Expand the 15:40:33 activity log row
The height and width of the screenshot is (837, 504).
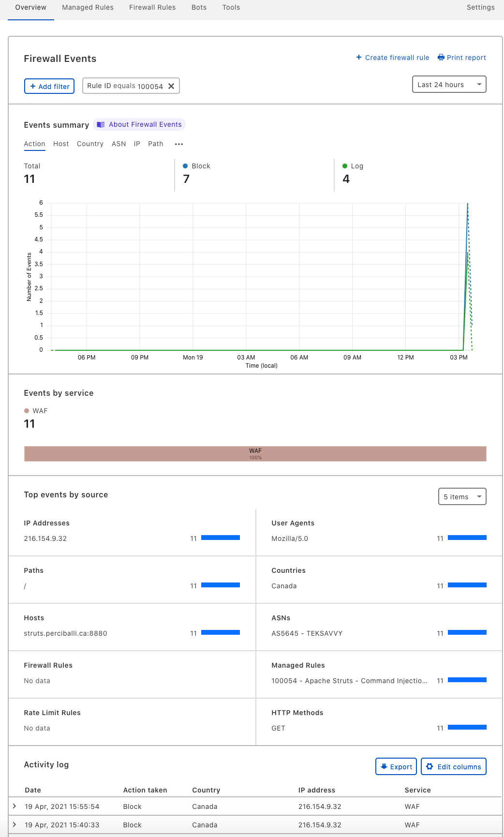pyautogui.click(x=15, y=824)
